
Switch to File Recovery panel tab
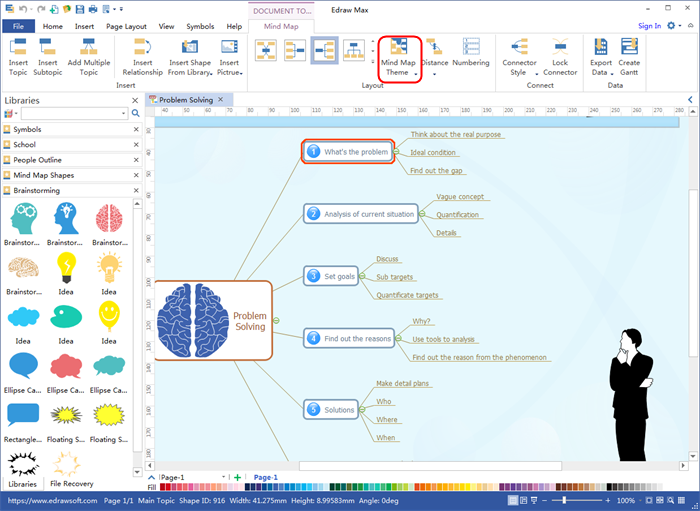tap(71, 483)
